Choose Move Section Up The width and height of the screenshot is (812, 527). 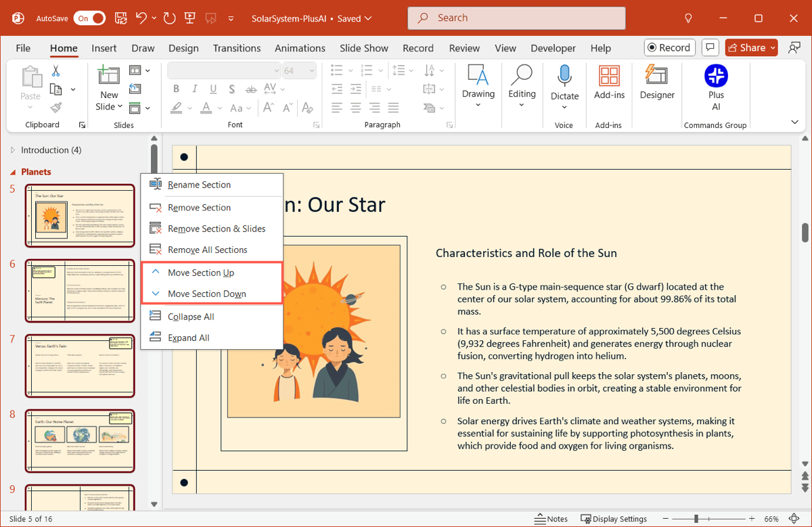[x=201, y=273]
